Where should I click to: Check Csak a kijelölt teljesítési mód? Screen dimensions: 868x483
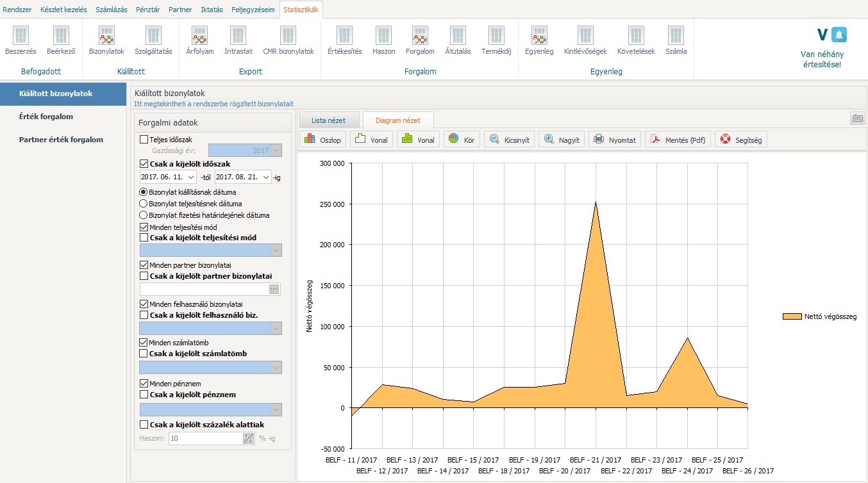click(x=144, y=238)
